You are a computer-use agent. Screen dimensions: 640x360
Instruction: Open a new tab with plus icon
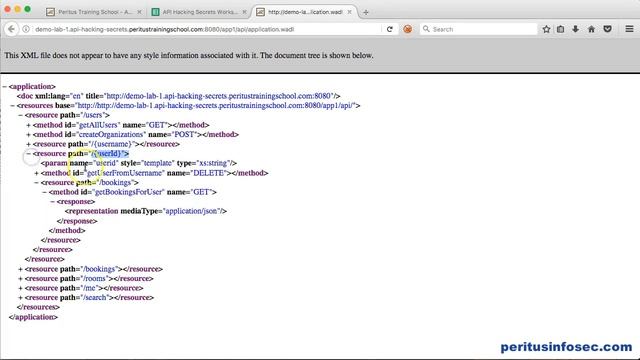(x=366, y=12)
